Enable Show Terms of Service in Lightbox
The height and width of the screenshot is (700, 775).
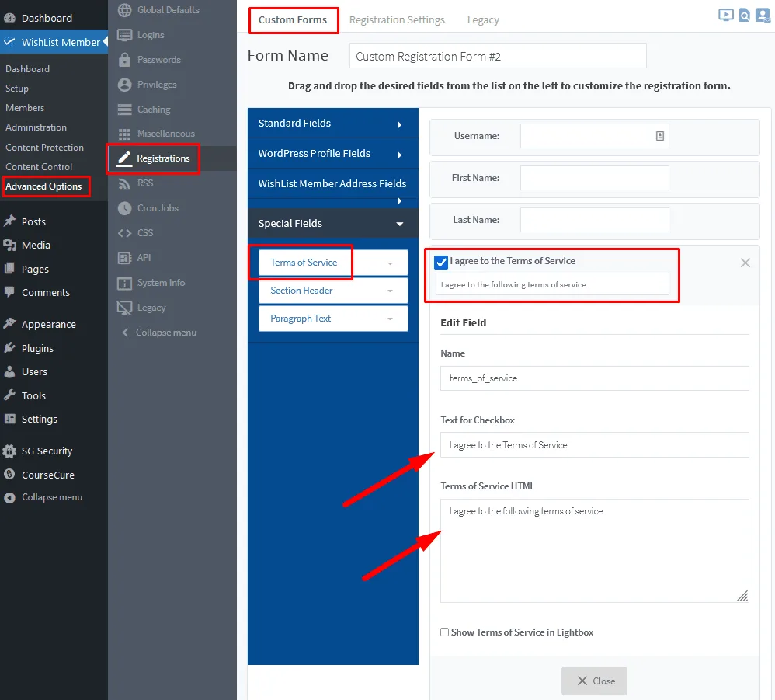[x=444, y=632]
